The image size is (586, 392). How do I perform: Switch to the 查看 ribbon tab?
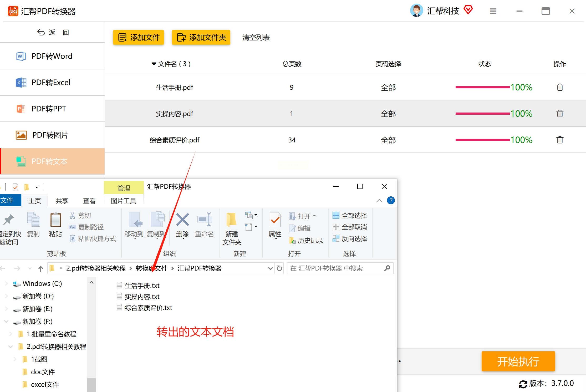click(x=89, y=201)
